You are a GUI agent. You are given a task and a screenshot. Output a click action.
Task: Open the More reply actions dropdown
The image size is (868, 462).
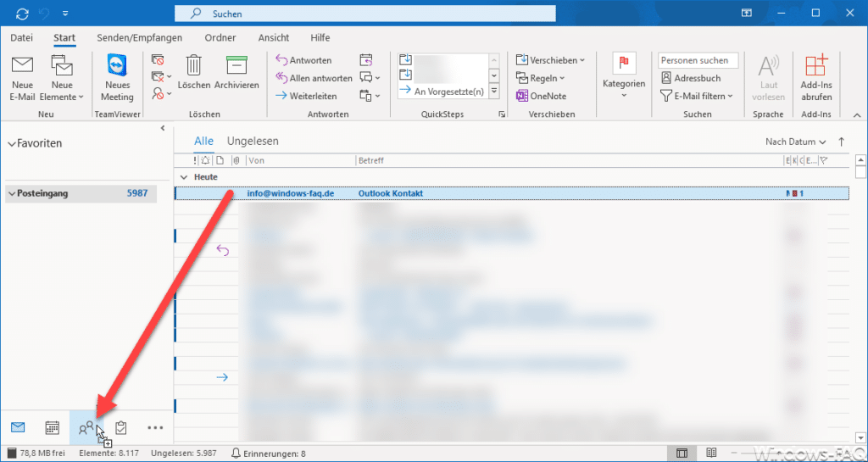pos(370,95)
